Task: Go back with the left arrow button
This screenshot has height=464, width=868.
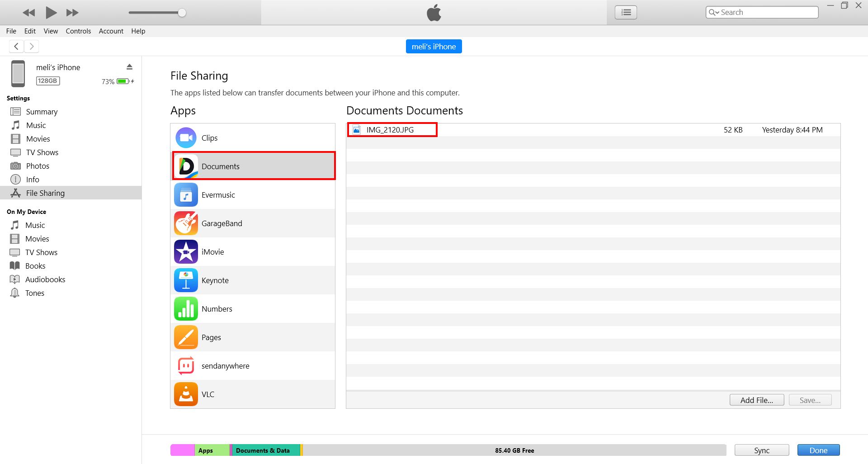Action: point(16,46)
